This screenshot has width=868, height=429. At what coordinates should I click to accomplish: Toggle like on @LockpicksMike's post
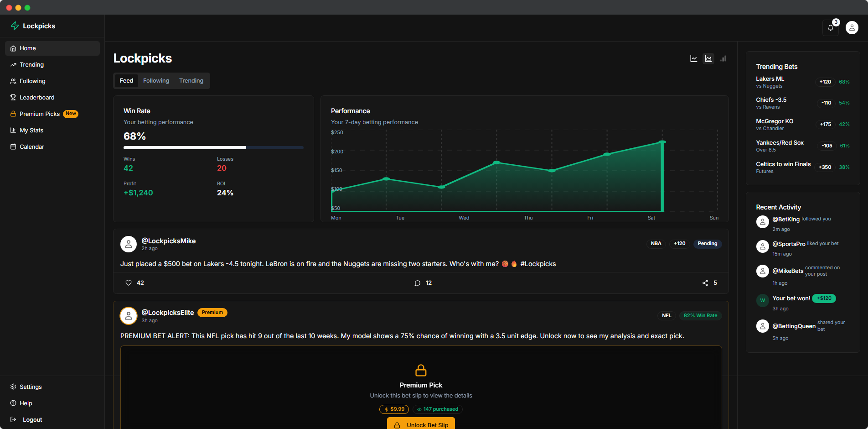coord(129,283)
